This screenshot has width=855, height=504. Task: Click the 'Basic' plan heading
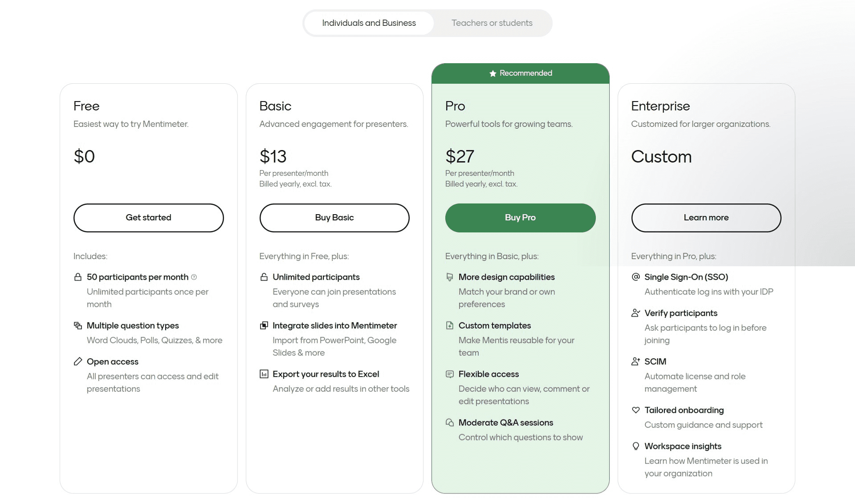275,106
